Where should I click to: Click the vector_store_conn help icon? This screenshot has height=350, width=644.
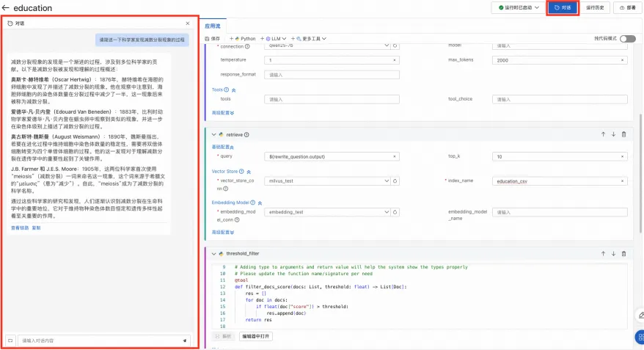[225, 189]
